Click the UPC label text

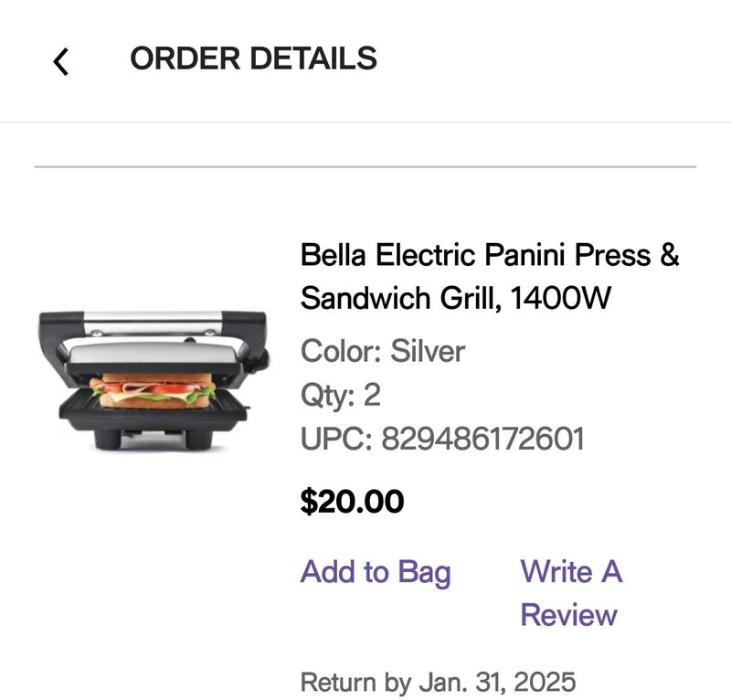coord(334,440)
